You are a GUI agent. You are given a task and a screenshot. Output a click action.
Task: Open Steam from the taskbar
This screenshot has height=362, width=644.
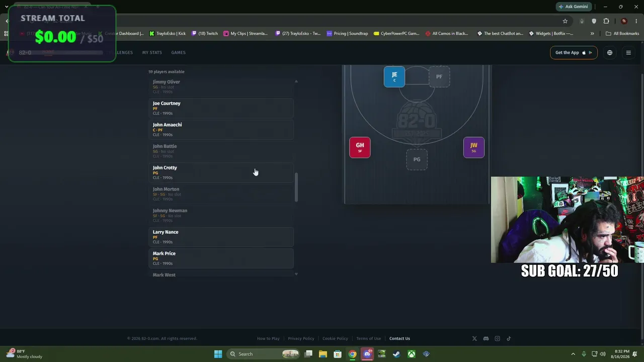click(x=396, y=354)
